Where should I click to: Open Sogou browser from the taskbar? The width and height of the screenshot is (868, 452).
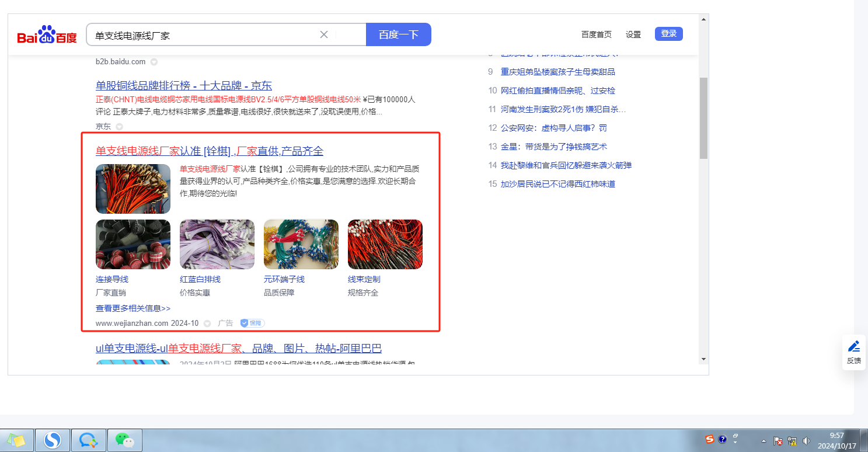click(53, 440)
